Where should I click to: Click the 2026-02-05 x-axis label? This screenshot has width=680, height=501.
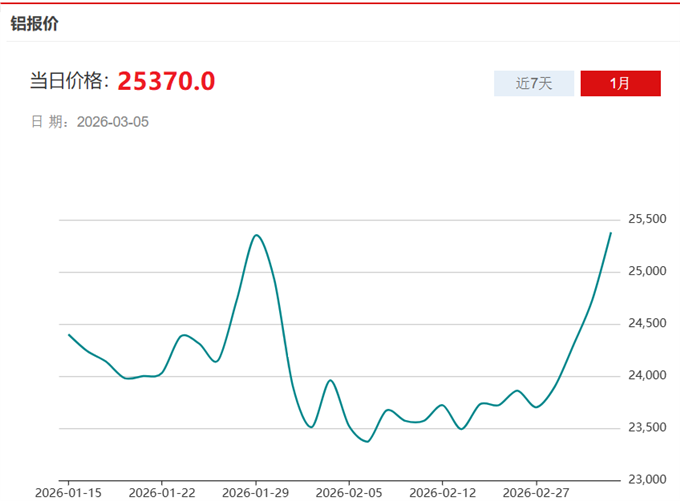[x=350, y=492]
